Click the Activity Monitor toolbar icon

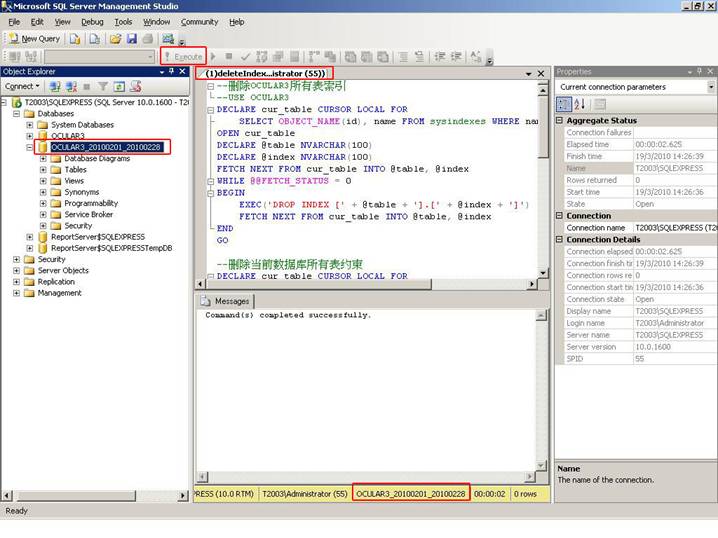[168, 39]
